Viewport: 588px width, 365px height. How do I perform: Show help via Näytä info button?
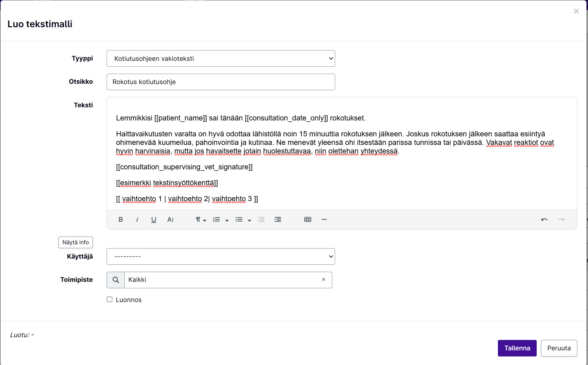(75, 242)
